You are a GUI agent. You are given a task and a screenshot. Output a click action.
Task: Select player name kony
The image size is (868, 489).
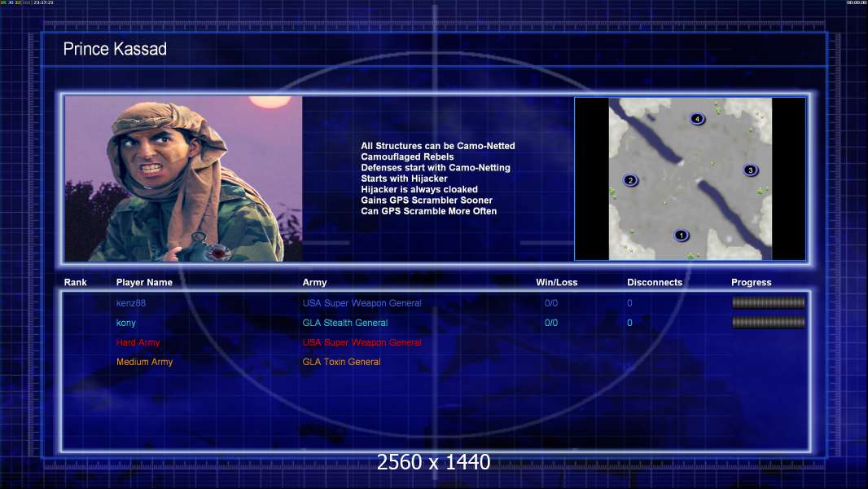125,323
